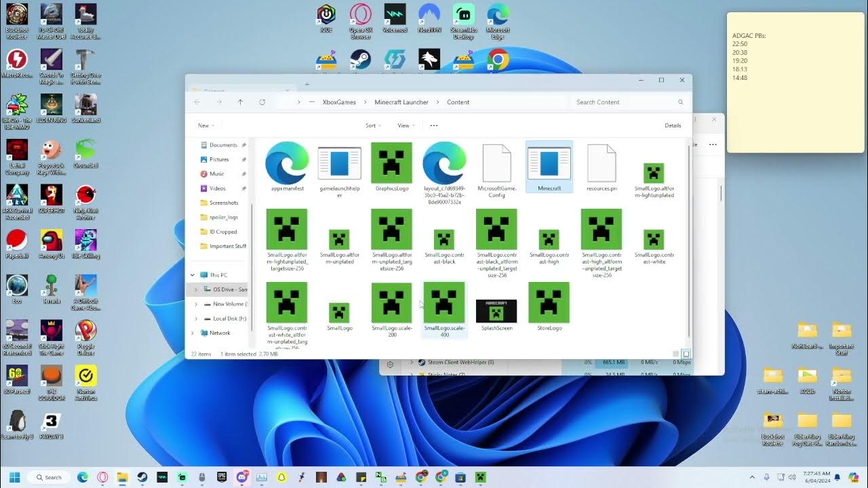Select the MicrosoftGame.Config file
Screen dimensions: 868x488
(x=496, y=171)
